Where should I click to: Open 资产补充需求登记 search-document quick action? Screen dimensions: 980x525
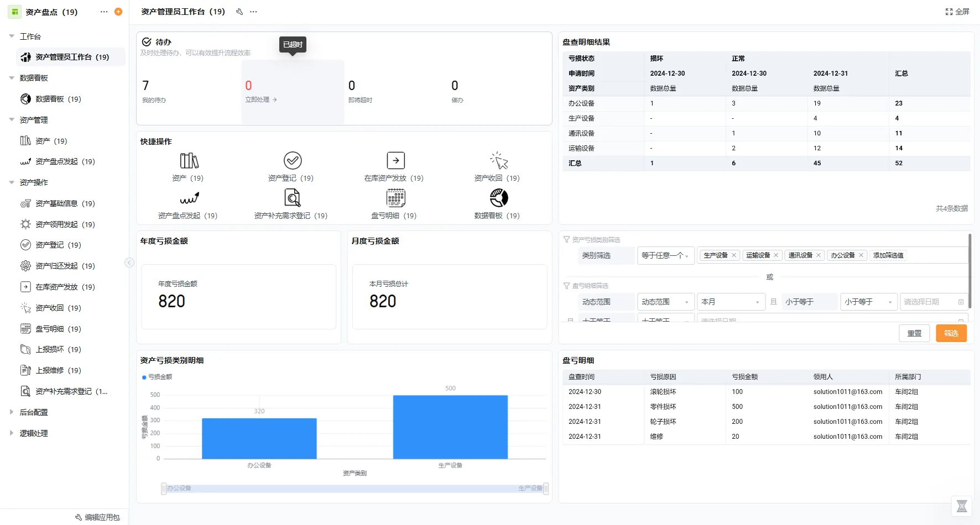point(292,198)
